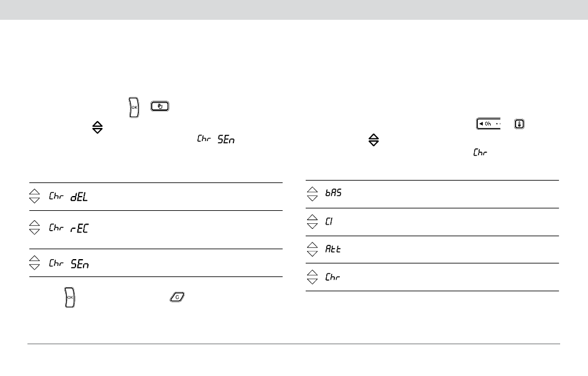
Task: Click the bold up/down arrows below the OK key
Action: 97,128
